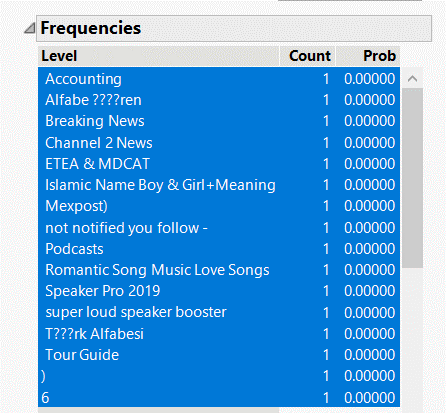This screenshot has height=413, width=446.
Task: Select the Speaker Pro 2019 row
Action: (219, 291)
